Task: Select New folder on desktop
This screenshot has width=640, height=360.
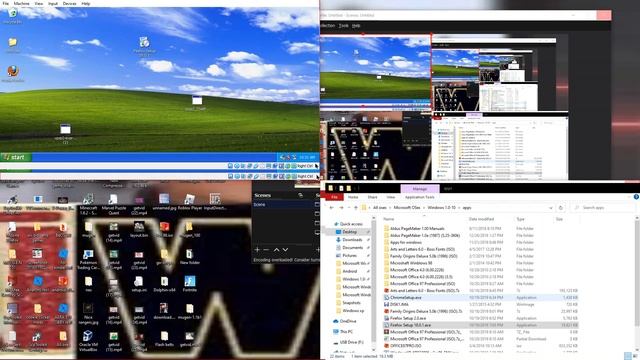Action: tap(189, 257)
